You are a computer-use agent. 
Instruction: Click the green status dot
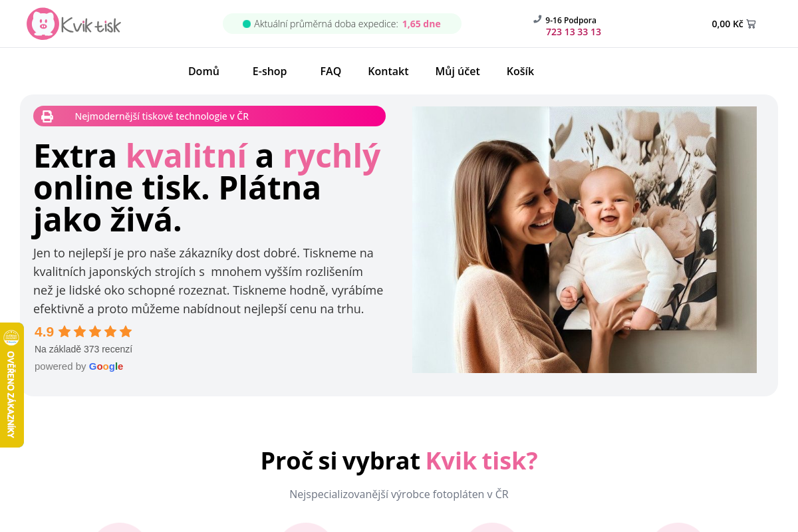coord(247,24)
